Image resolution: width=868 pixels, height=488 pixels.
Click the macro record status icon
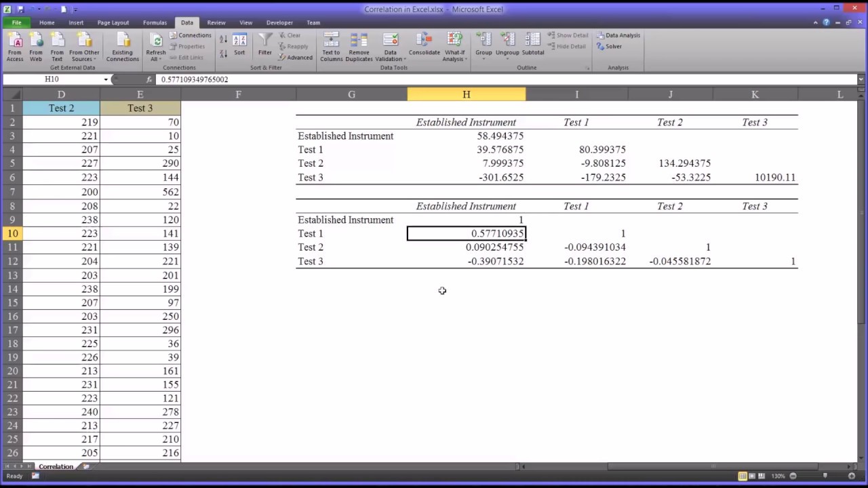tap(35, 476)
